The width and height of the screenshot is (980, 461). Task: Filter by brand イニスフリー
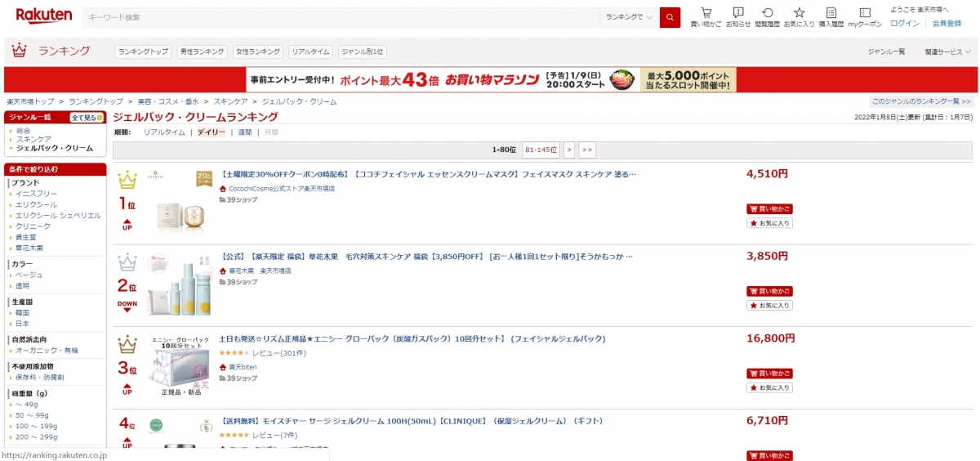coord(36,194)
